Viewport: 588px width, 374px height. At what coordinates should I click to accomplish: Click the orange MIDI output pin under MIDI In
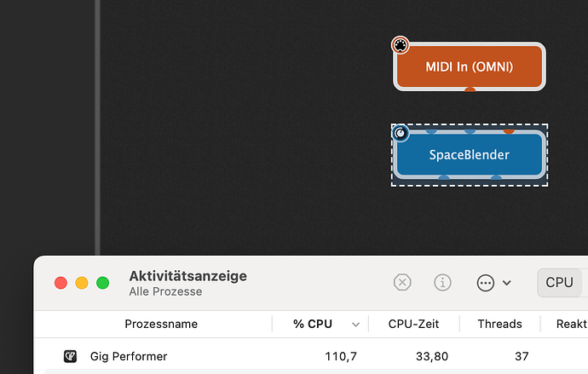coord(470,89)
